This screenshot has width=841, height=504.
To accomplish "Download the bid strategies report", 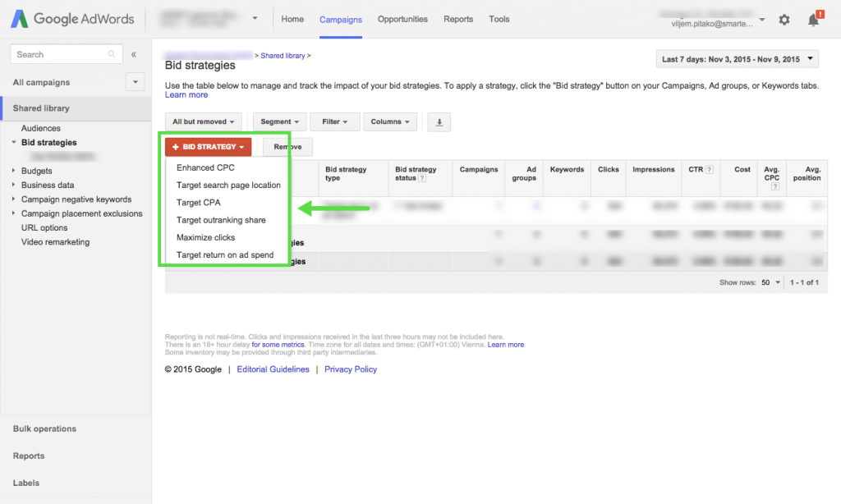I will pyautogui.click(x=439, y=122).
